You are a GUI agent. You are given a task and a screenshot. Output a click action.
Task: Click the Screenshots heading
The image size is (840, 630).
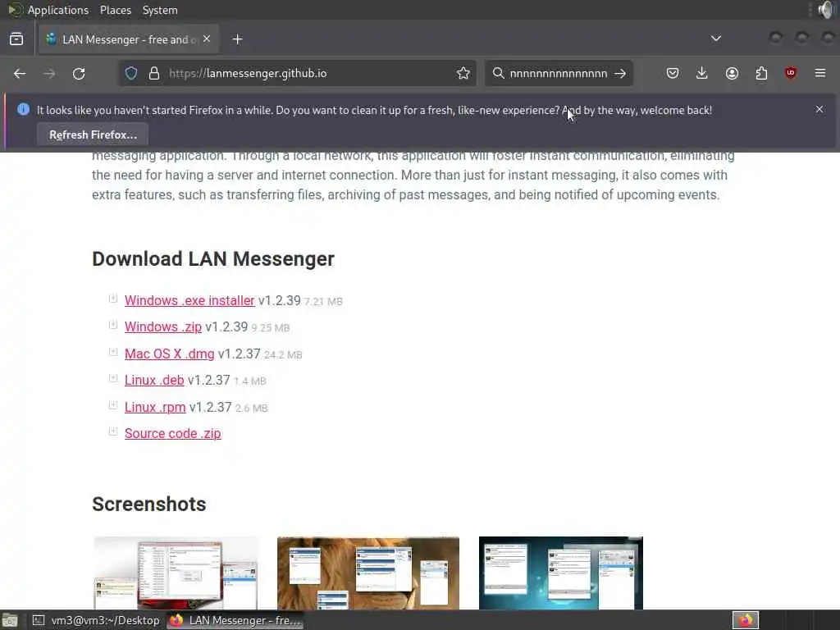[149, 504]
